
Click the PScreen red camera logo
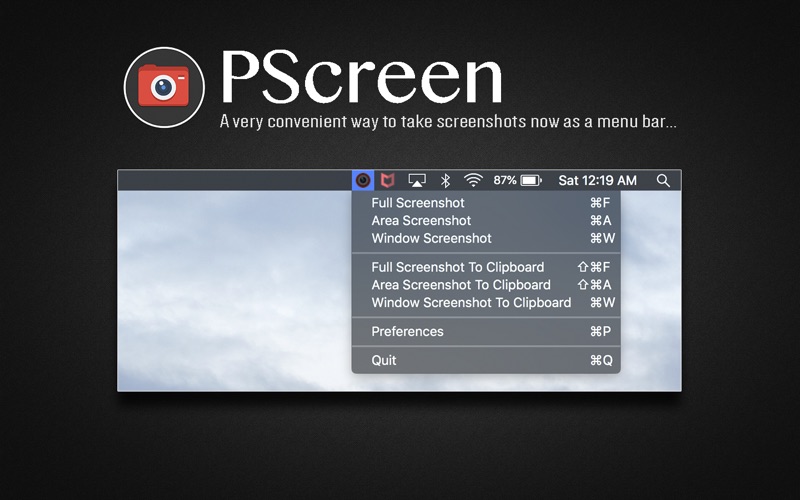coord(164,87)
